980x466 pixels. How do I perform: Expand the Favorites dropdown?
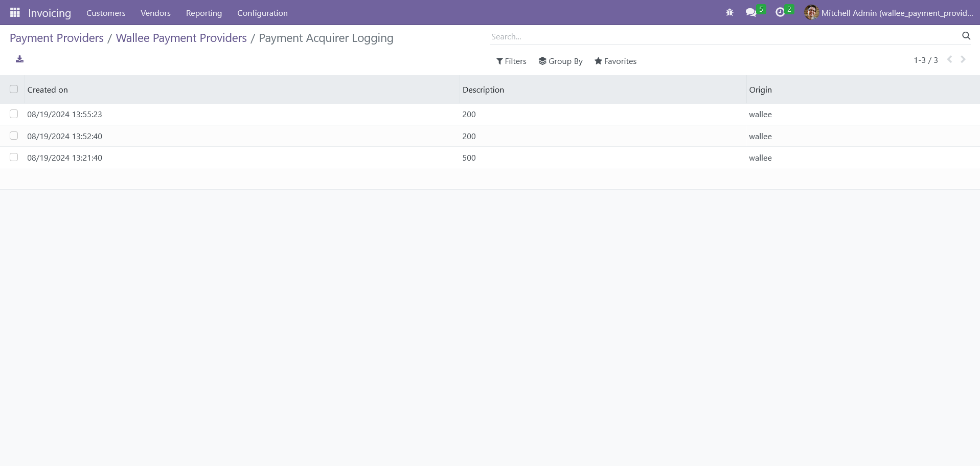click(616, 61)
